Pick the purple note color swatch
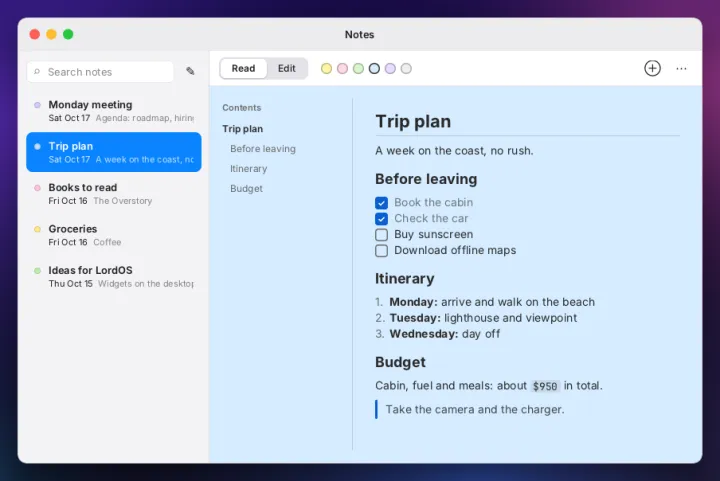Viewport: 720px width, 481px height. [x=390, y=68]
